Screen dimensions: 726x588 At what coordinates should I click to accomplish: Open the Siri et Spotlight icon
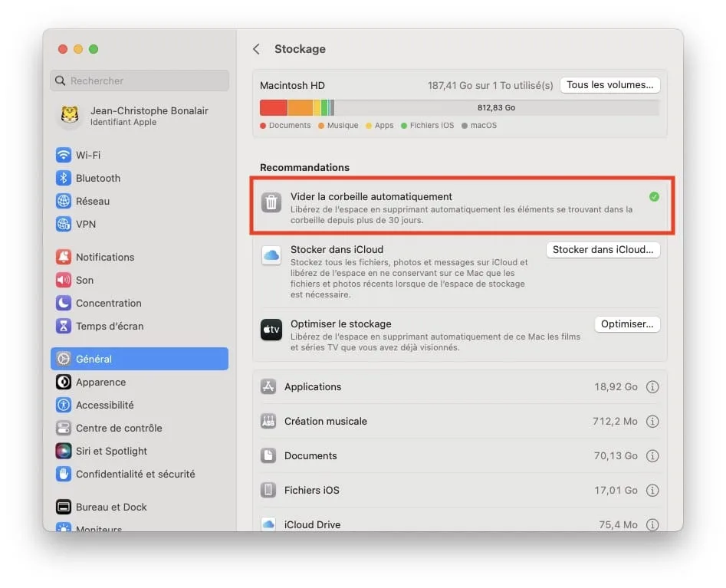pos(64,451)
